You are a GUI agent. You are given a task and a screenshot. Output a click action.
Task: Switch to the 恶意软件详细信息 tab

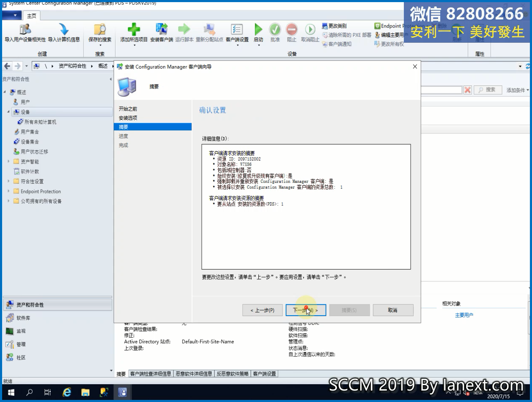[x=194, y=374]
